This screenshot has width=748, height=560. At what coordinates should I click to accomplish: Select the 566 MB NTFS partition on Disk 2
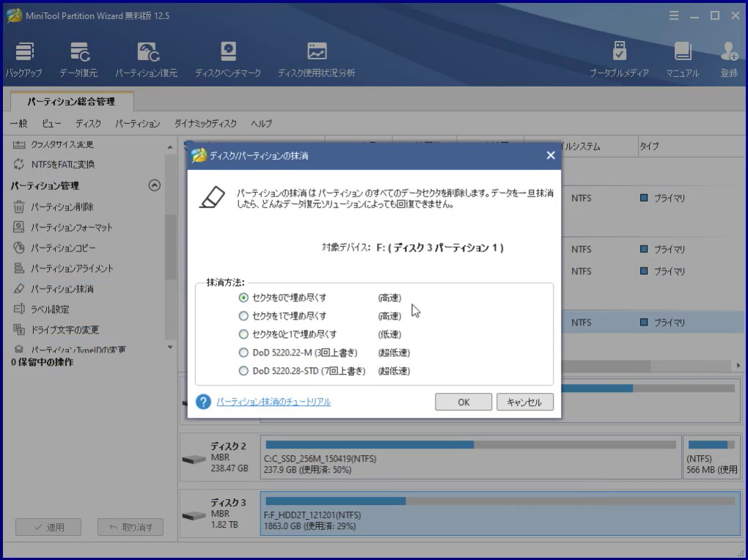712,457
